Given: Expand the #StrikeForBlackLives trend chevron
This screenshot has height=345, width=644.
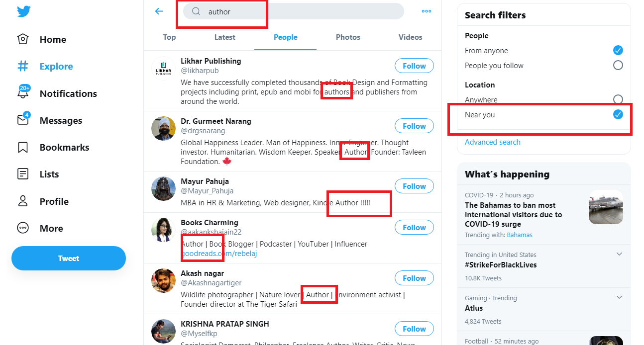Looking at the screenshot, I should coord(619,254).
